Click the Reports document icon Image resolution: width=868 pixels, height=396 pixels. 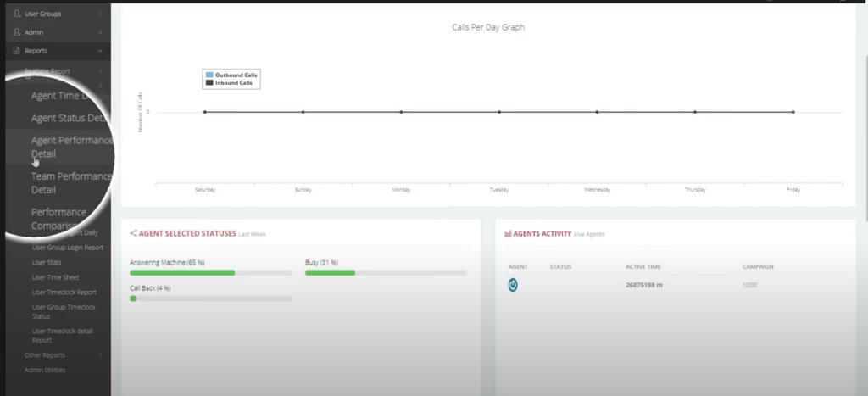[17, 50]
